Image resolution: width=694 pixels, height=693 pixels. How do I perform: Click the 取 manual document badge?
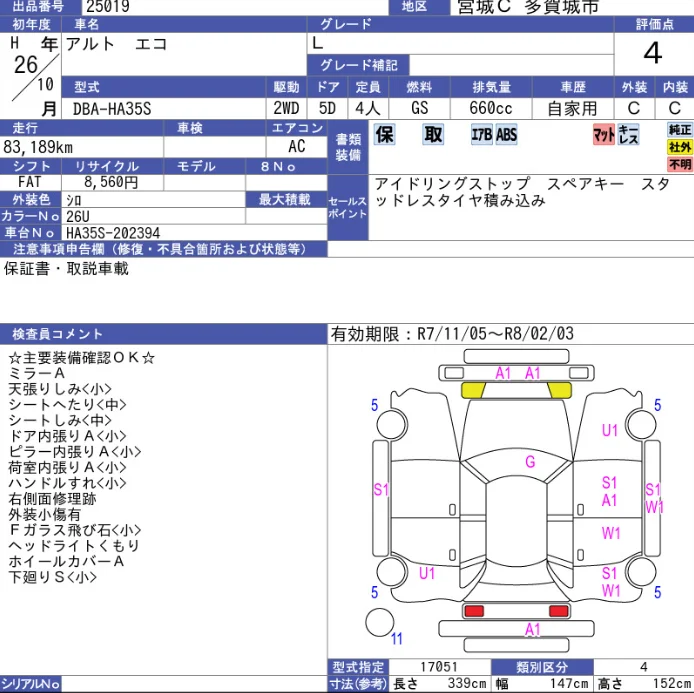point(433,134)
